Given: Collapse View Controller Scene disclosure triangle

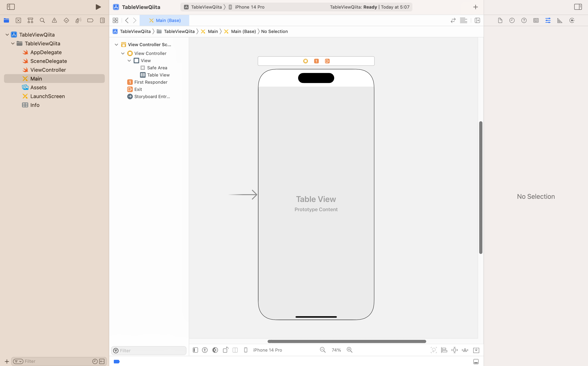Looking at the screenshot, I should click(116, 45).
